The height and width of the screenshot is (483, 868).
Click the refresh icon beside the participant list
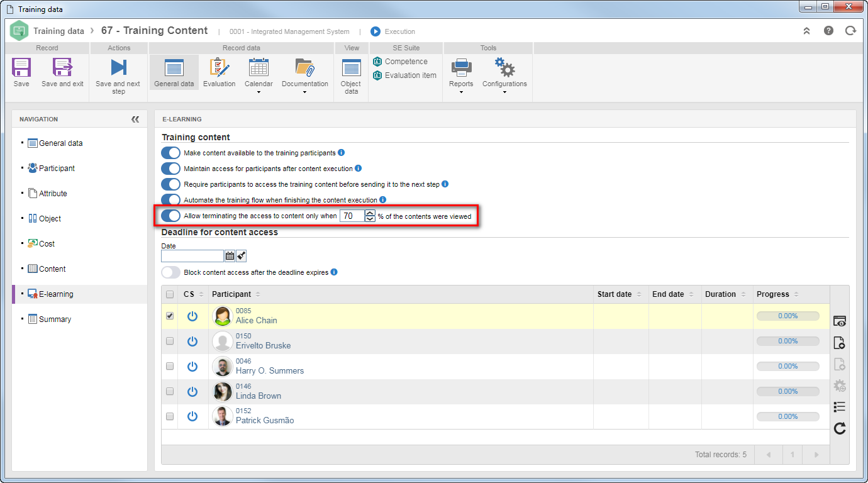[840, 428]
